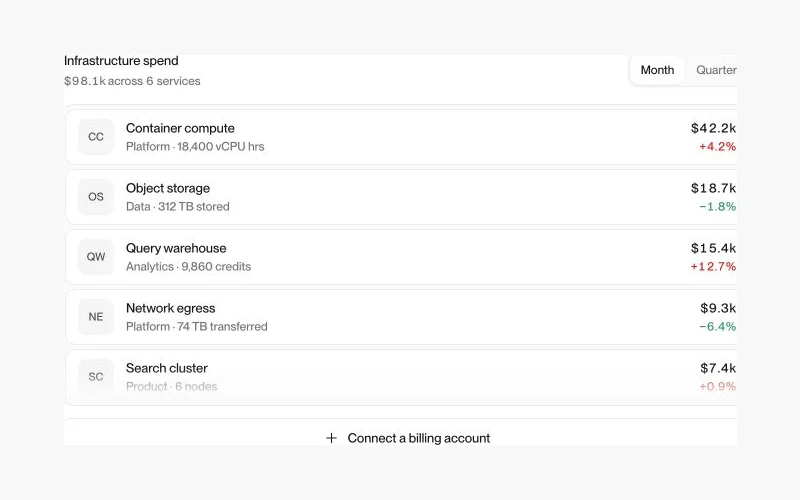The image size is (800, 500).
Task: Open the Search cluster row title
Action: (x=167, y=368)
